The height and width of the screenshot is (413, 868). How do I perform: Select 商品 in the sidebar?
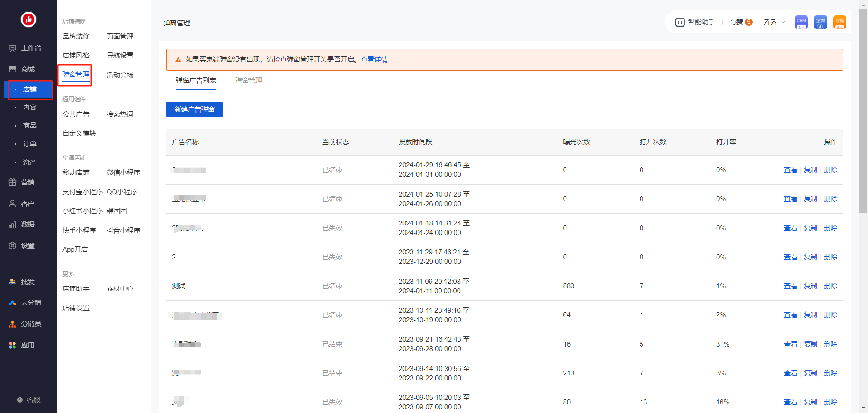pos(29,126)
